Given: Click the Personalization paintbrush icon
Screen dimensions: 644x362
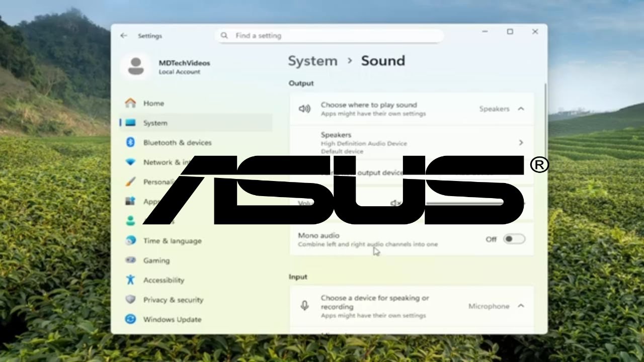Looking at the screenshot, I should point(130,182).
